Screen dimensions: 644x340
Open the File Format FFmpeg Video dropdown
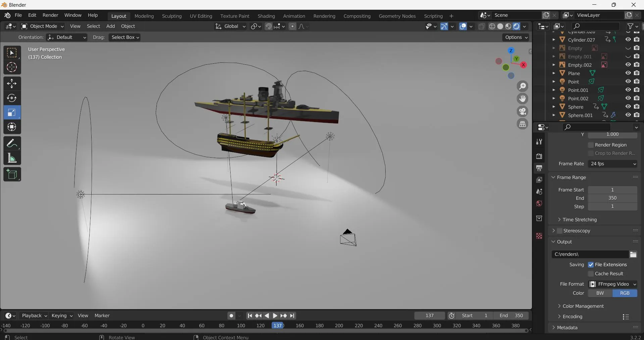pos(613,284)
